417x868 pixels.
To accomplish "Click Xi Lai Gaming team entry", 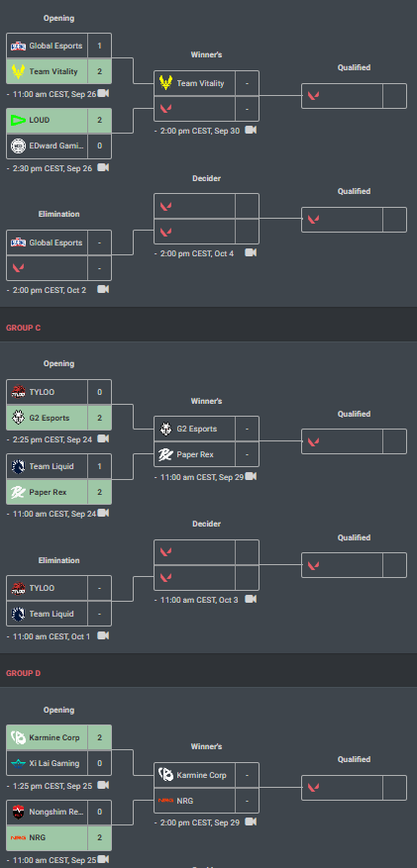I will [x=48, y=763].
